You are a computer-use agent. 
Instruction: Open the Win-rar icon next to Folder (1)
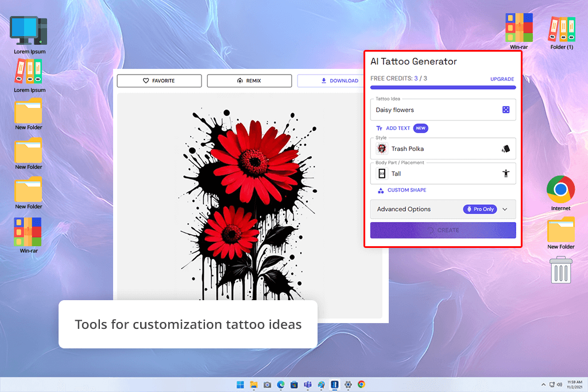519,32
